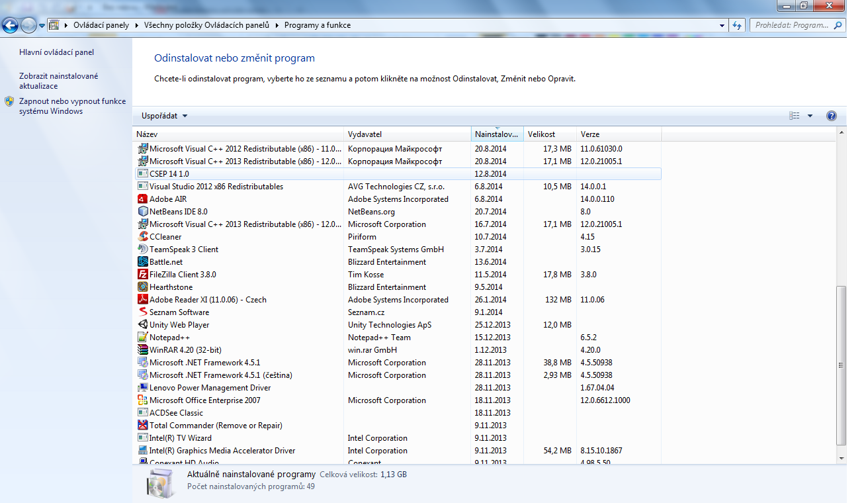
Task: Sort by the Velikost column header
Action: pos(550,134)
